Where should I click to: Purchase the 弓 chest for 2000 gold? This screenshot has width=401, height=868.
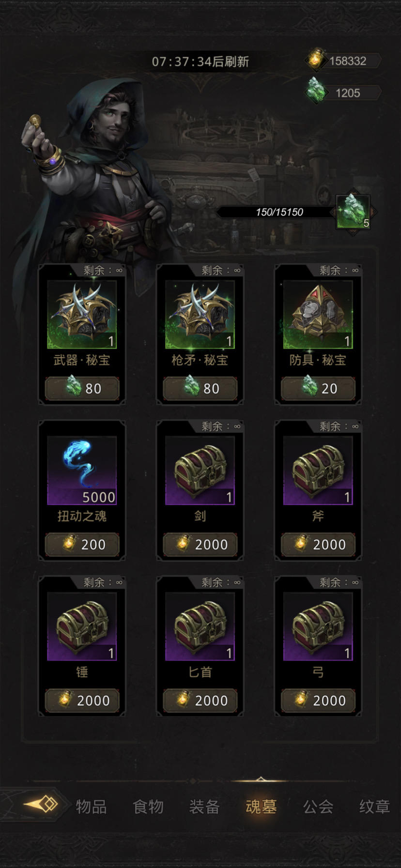318,700
